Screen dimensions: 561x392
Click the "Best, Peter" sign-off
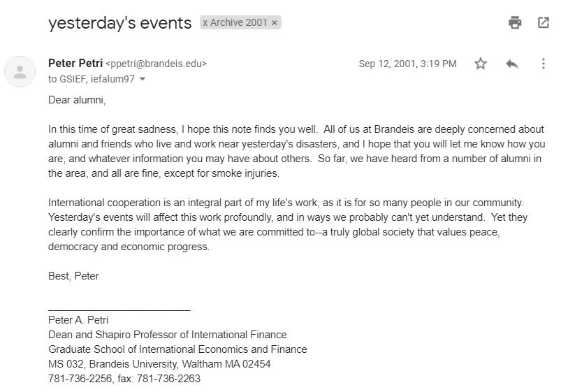pos(73,276)
